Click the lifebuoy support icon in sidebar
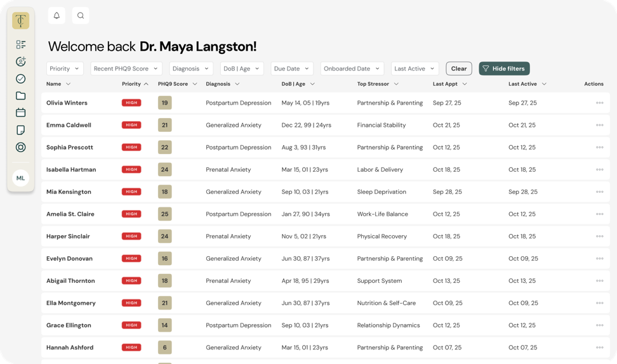 pyautogui.click(x=21, y=147)
